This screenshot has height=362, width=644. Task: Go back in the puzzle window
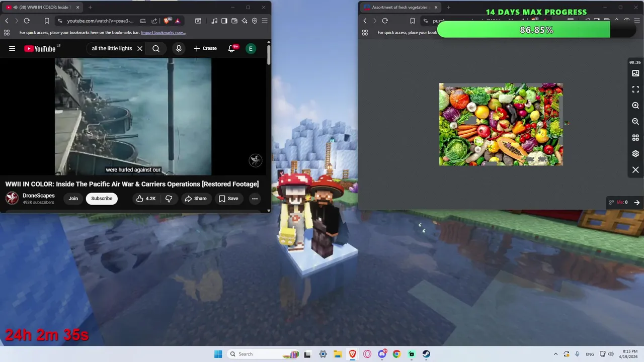point(365,21)
